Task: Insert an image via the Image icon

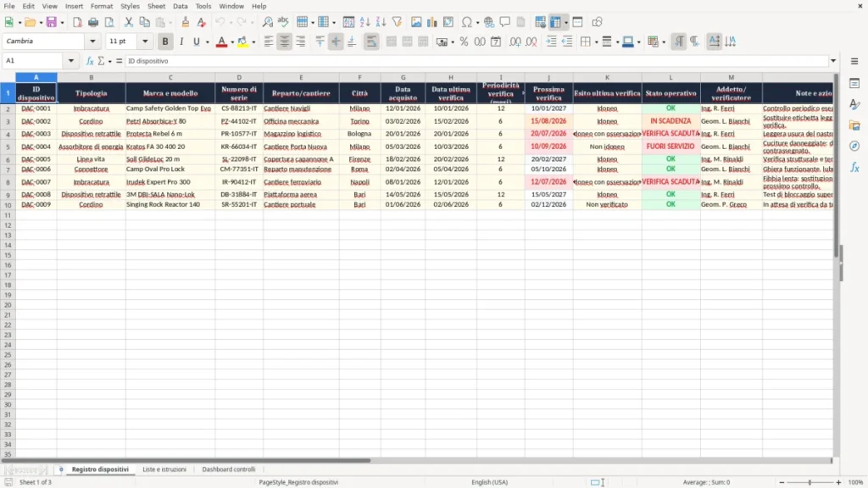Action: [x=416, y=22]
